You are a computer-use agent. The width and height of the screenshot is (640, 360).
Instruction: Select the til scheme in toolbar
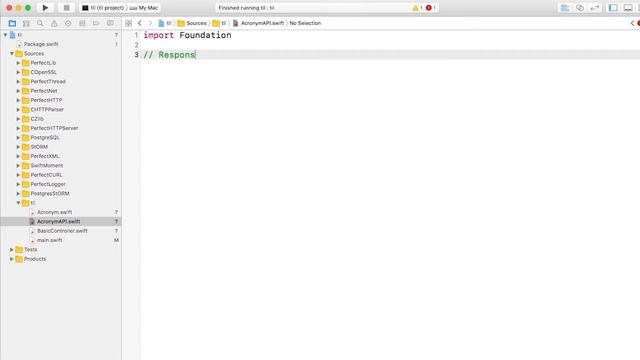[103, 8]
